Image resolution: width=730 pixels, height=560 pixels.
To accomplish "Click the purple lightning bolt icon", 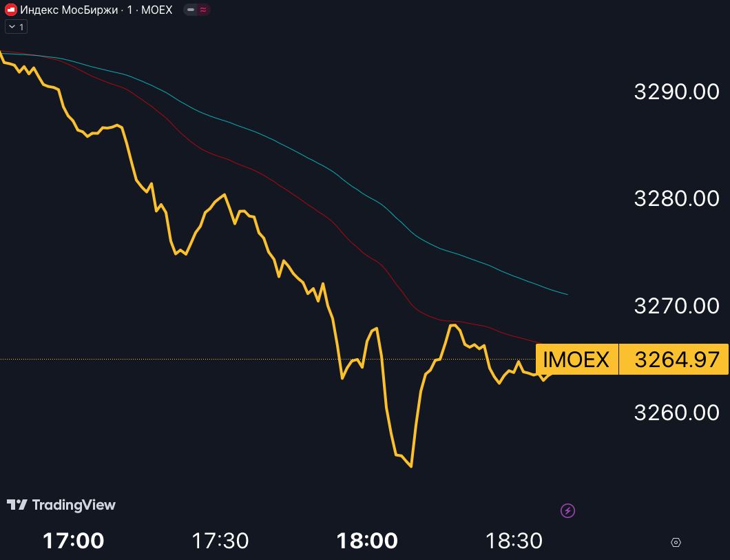I will tap(568, 510).
